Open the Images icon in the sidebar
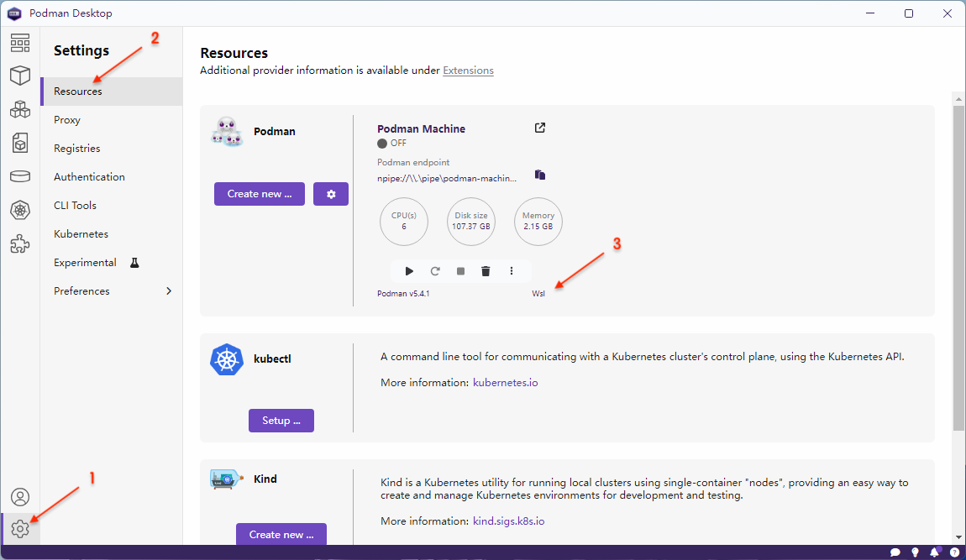 [19, 143]
